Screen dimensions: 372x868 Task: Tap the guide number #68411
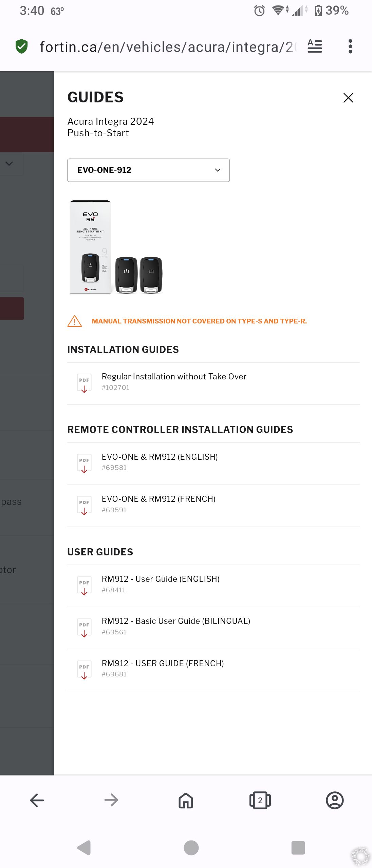113,590
